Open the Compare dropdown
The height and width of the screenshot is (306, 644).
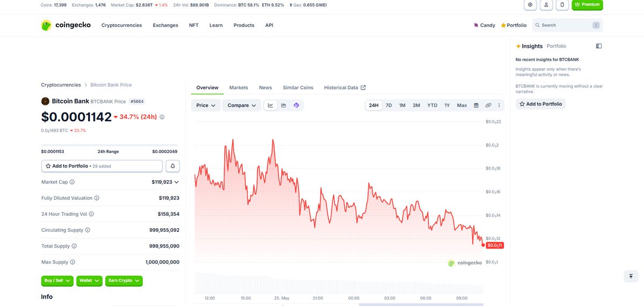coord(241,105)
